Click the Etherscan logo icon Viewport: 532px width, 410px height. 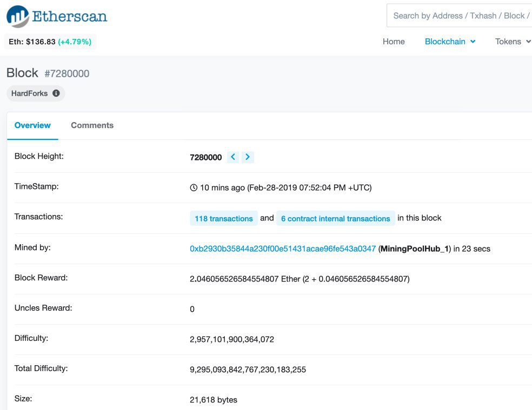17,16
